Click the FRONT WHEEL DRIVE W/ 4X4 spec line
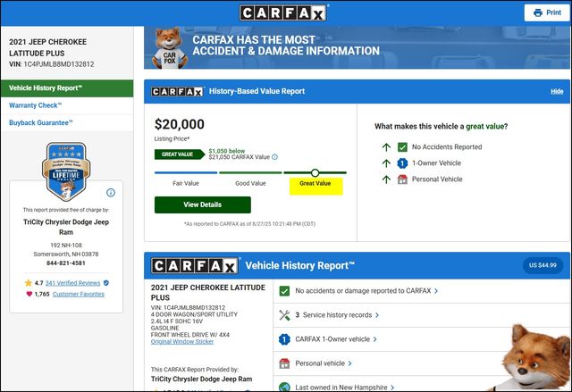572x392 pixels. pyautogui.click(x=190, y=335)
